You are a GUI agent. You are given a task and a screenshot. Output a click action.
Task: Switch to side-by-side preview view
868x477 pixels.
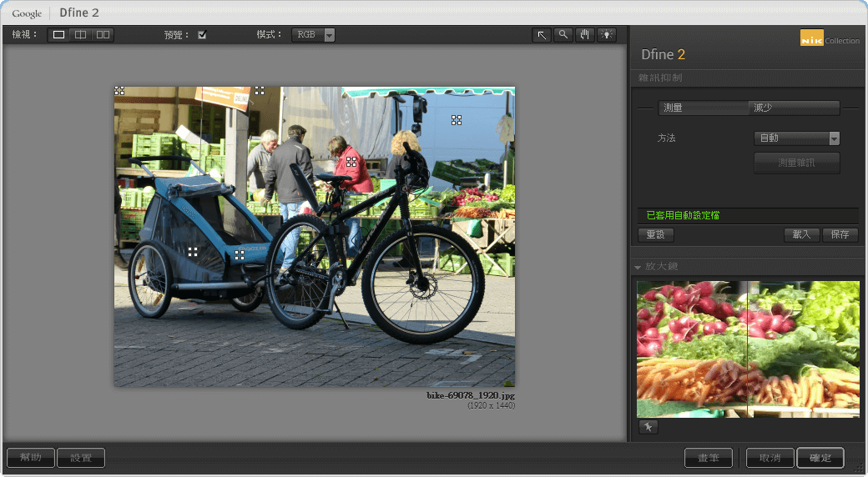tap(103, 35)
